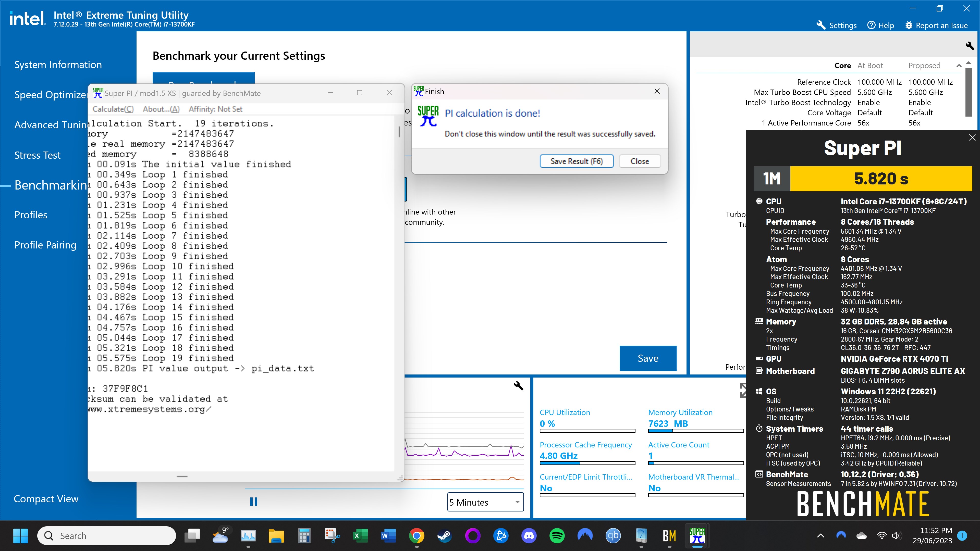The width and height of the screenshot is (980, 551).
Task: Click the blue Save button
Action: [648, 358]
